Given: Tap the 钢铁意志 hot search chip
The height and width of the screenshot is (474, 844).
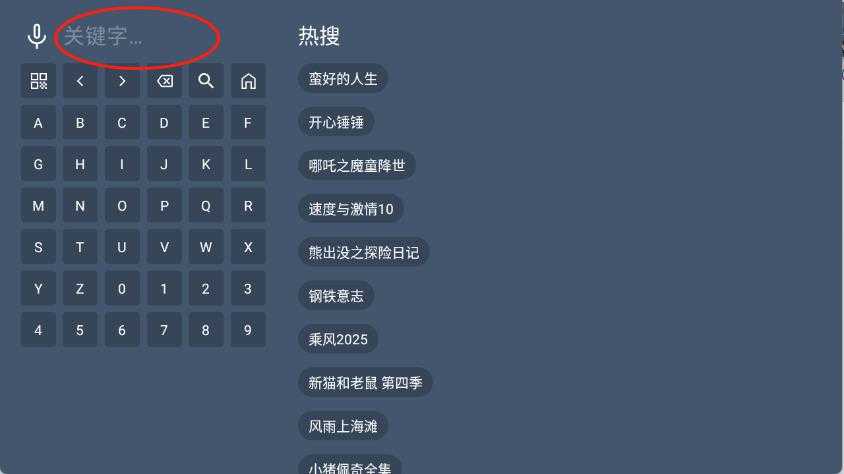Looking at the screenshot, I should click(x=336, y=296).
